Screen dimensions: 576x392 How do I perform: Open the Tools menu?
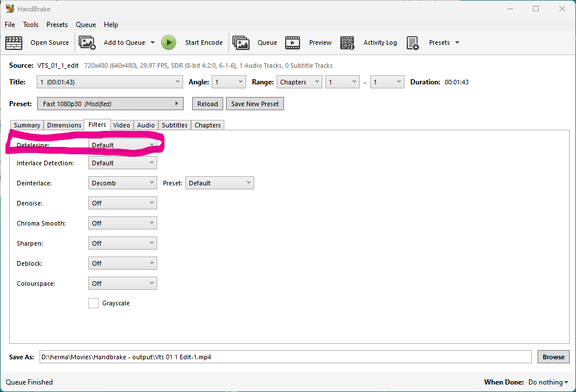click(30, 25)
